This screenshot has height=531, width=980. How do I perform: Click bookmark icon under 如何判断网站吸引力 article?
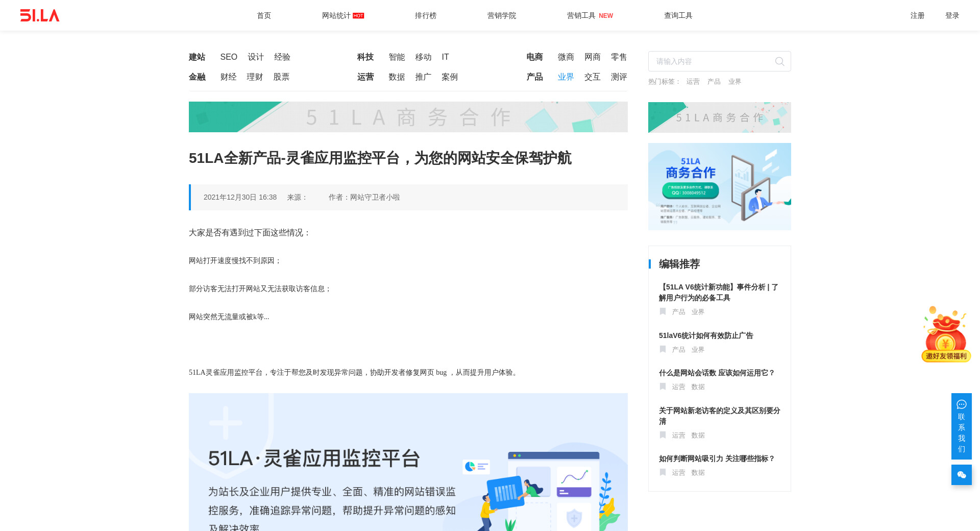tap(663, 472)
